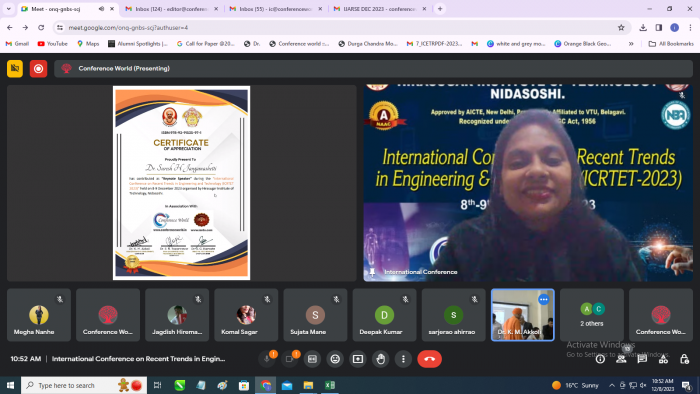Expand the bookmarks overflow chevron
Viewport: 700px width, 394px height.
(x=631, y=44)
